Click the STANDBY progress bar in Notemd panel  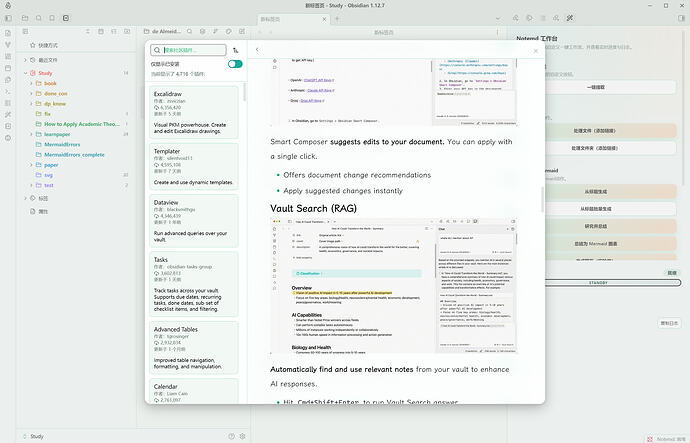pos(613,283)
